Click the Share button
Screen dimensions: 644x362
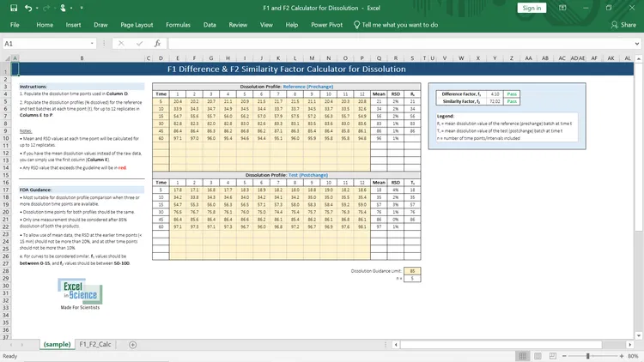coord(623,25)
